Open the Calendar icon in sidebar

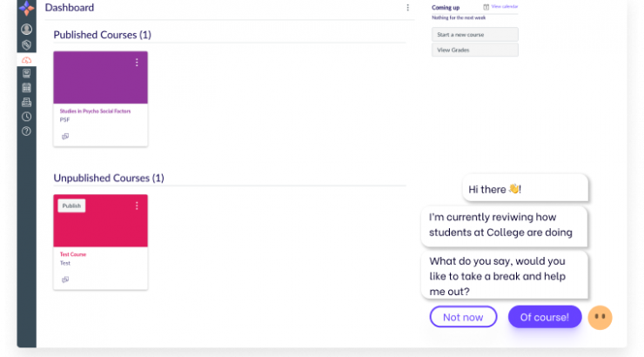pos(26,88)
